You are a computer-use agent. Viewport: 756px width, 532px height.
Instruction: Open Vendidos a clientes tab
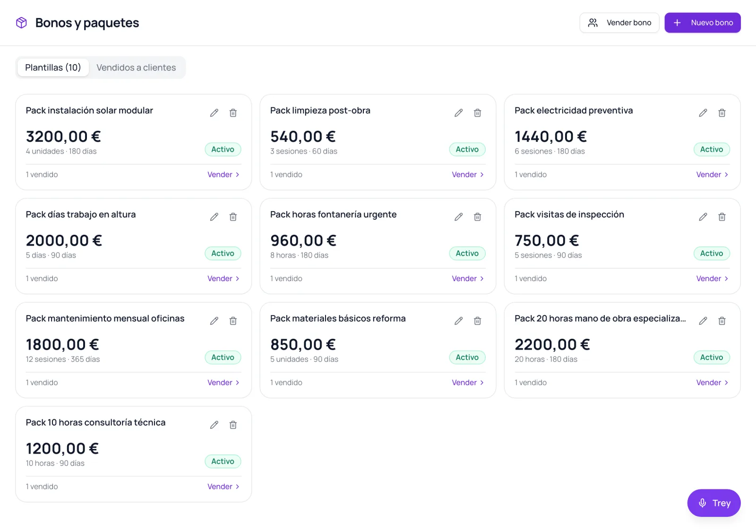(136, 68)
